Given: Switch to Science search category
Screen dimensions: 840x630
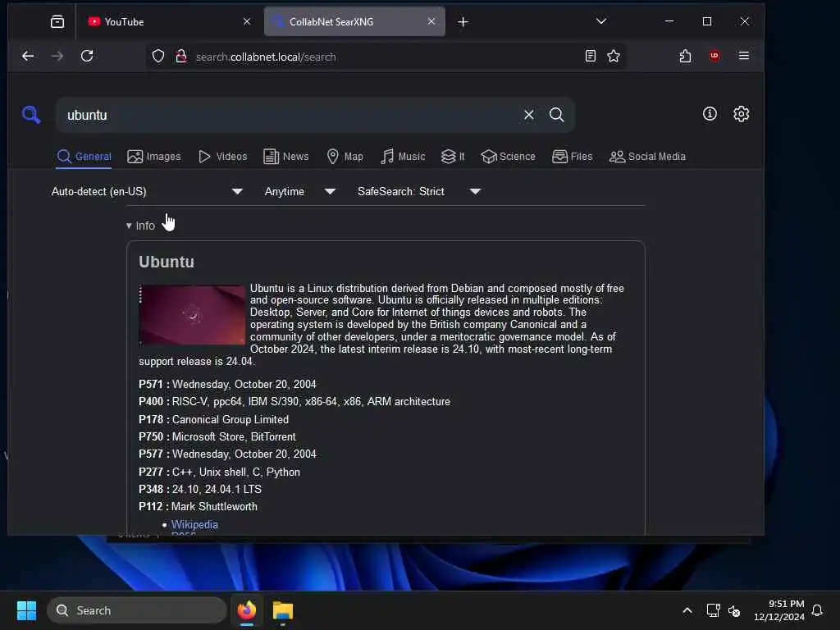Looking at the screenshot, I should pos(508,157).
